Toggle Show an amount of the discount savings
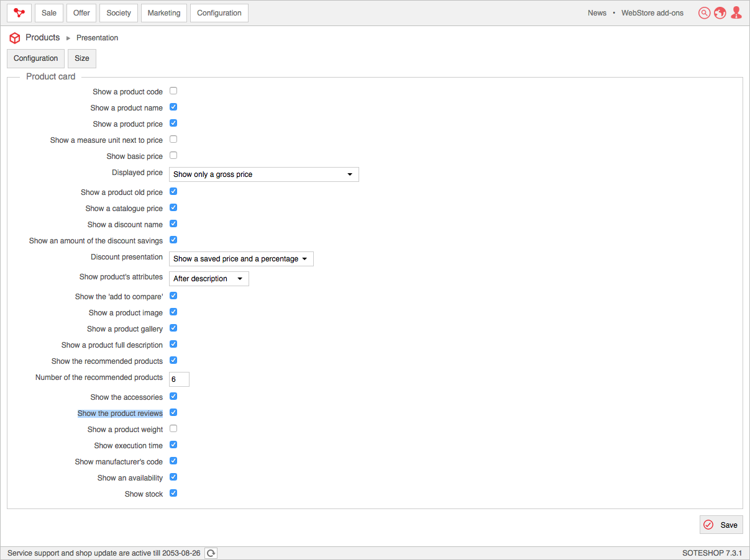The image size is (750, 560). pos(173,240)
